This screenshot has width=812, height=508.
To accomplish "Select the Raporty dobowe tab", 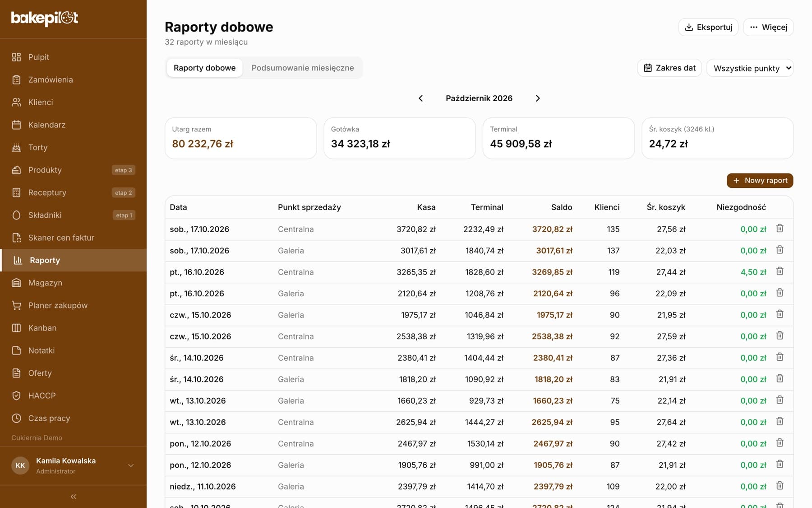I will 204,68.
